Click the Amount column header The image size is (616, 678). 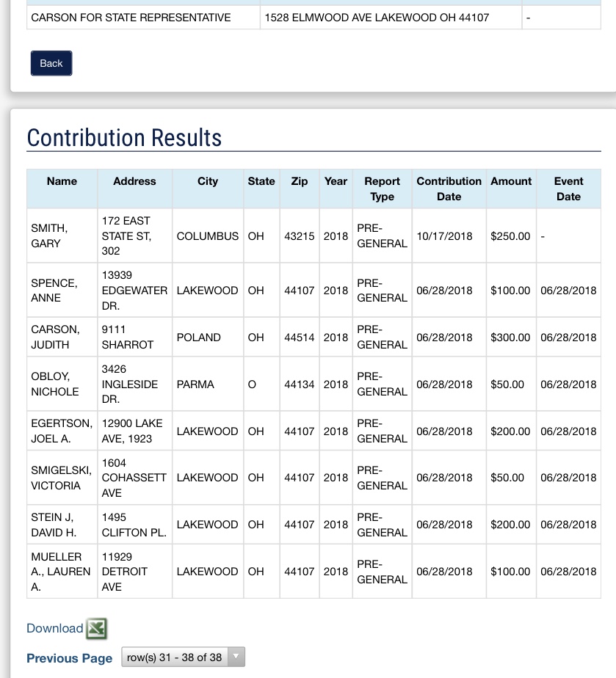[511, 181]
